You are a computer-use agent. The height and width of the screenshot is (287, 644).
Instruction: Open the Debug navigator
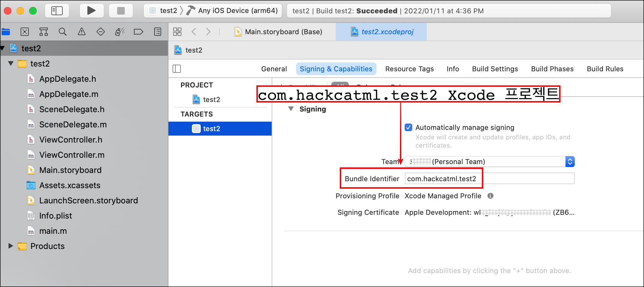tap(120, 32)
